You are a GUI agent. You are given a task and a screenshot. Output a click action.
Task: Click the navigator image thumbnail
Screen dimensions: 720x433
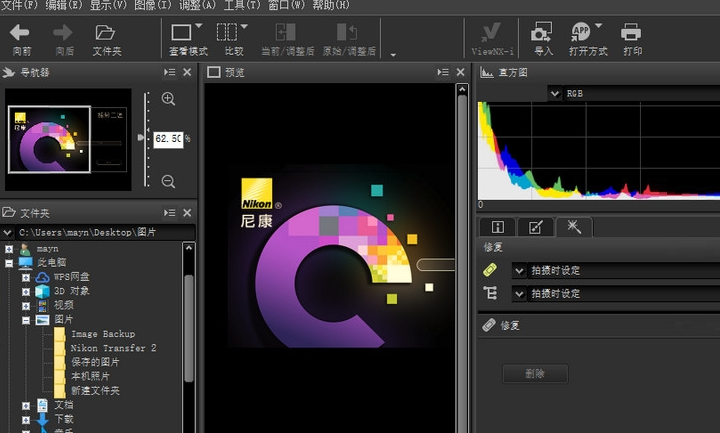68,140
